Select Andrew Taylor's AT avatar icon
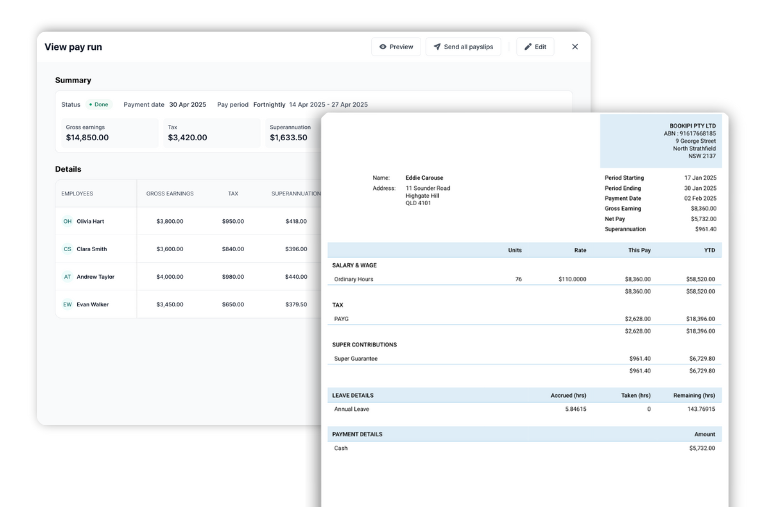Viewport: 768px width, 507px height. coord(67,277)
